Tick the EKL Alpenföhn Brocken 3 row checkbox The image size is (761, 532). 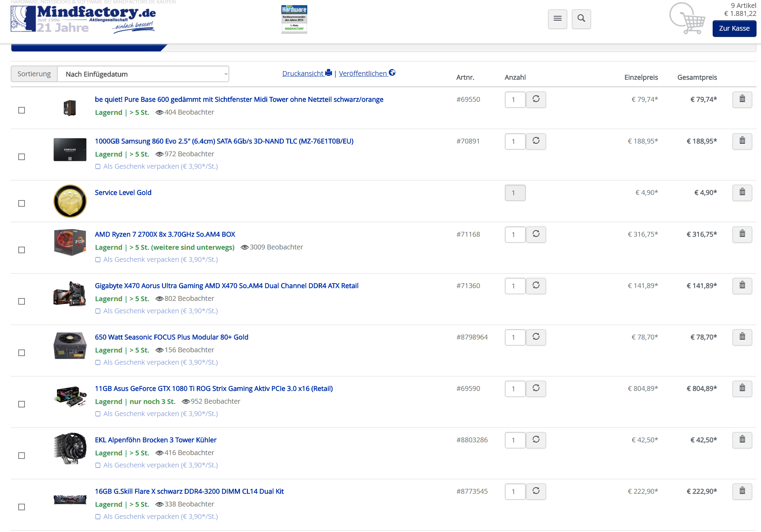(21, 456)
